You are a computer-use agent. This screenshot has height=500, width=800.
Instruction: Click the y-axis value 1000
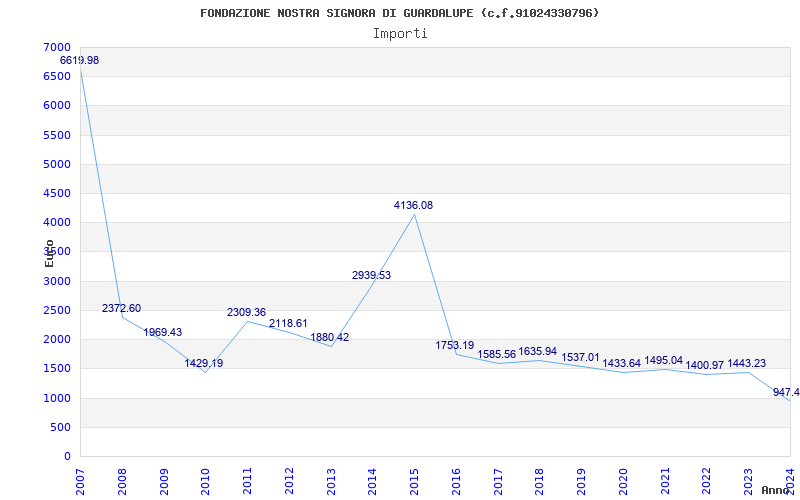[x=58, y=398]
